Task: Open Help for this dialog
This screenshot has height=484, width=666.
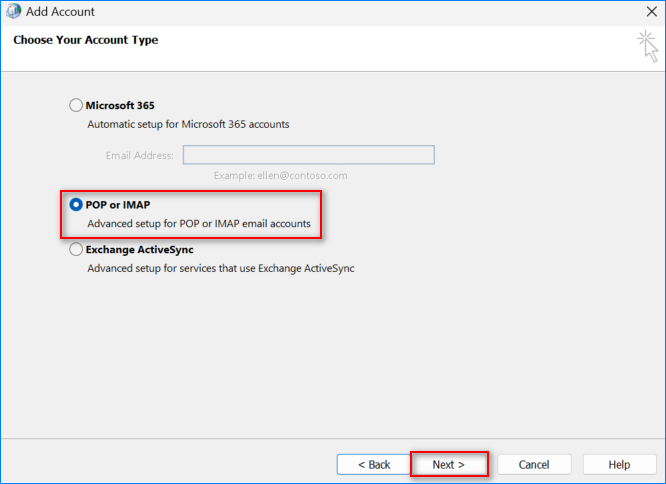Action: coord(619,465)
